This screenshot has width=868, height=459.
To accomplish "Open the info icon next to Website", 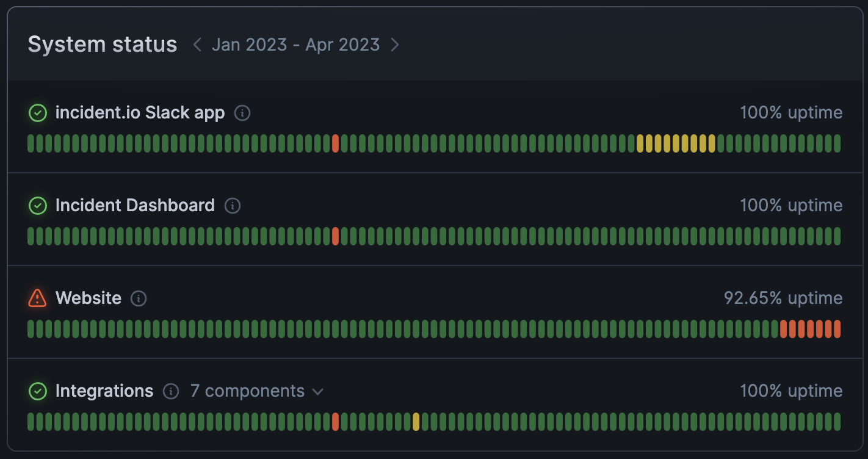I will click(138, 299).
